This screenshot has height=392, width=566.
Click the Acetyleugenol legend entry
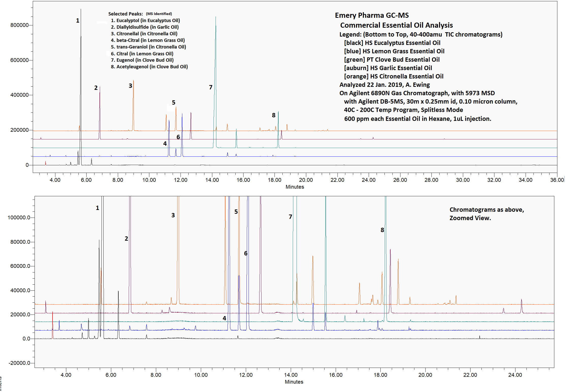pos(149,67)
